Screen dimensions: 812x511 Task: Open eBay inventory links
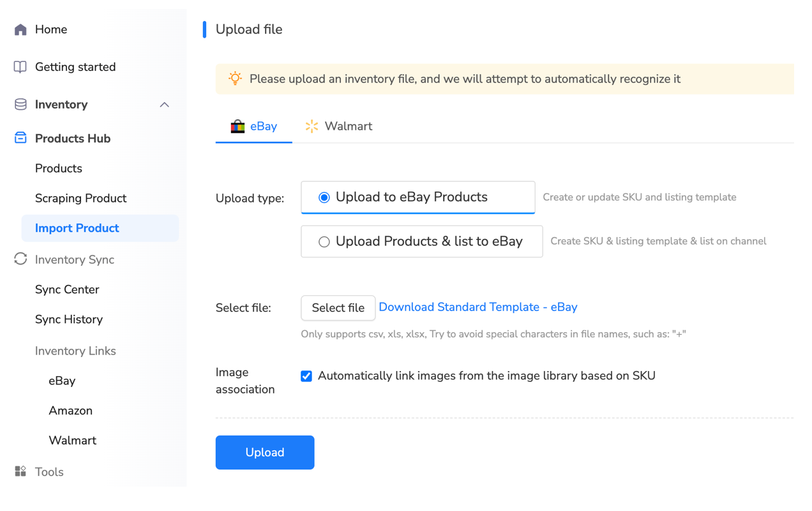62,381
